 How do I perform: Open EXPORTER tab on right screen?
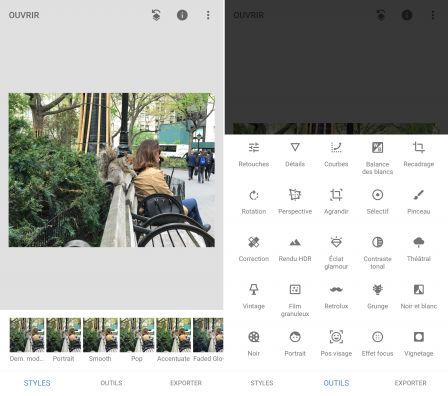411,383
